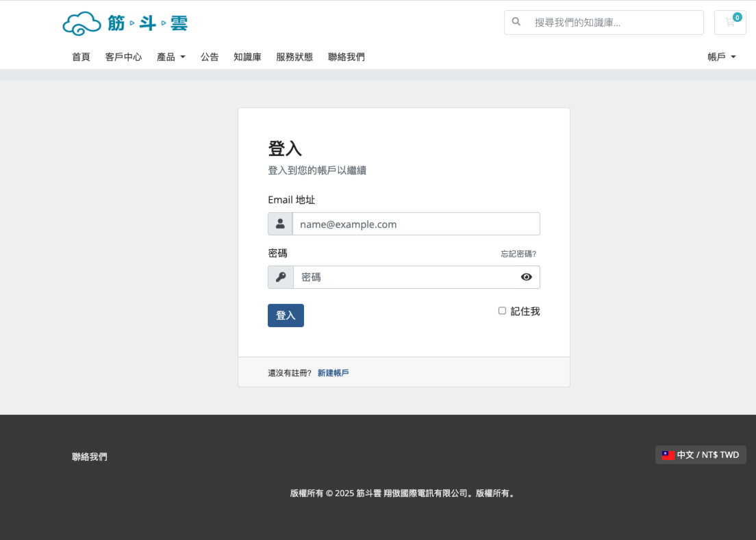Open the 公告 page
This screenshot has height=540, width=756.
pyautogui.click(x=210, y=57)
